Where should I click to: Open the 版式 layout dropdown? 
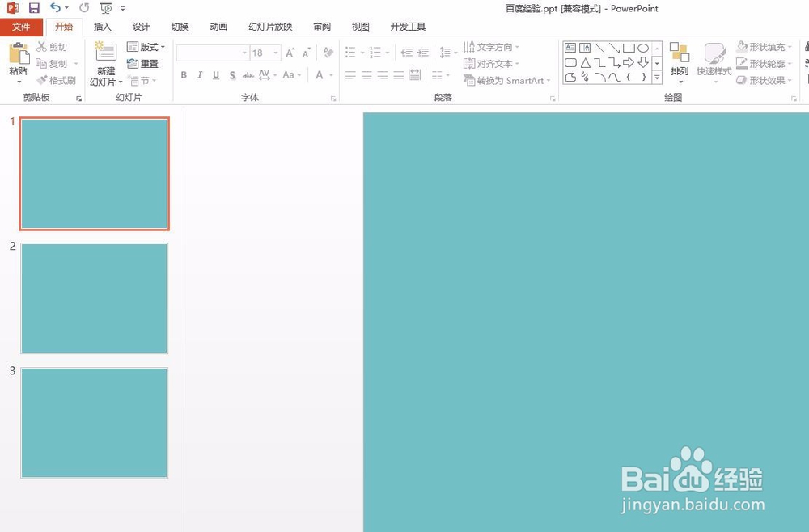(146, 47)
